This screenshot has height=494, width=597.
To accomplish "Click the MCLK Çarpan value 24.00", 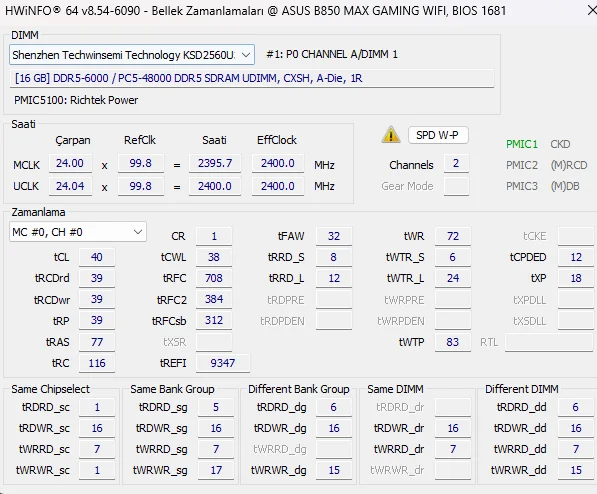I will coord(70,163).
